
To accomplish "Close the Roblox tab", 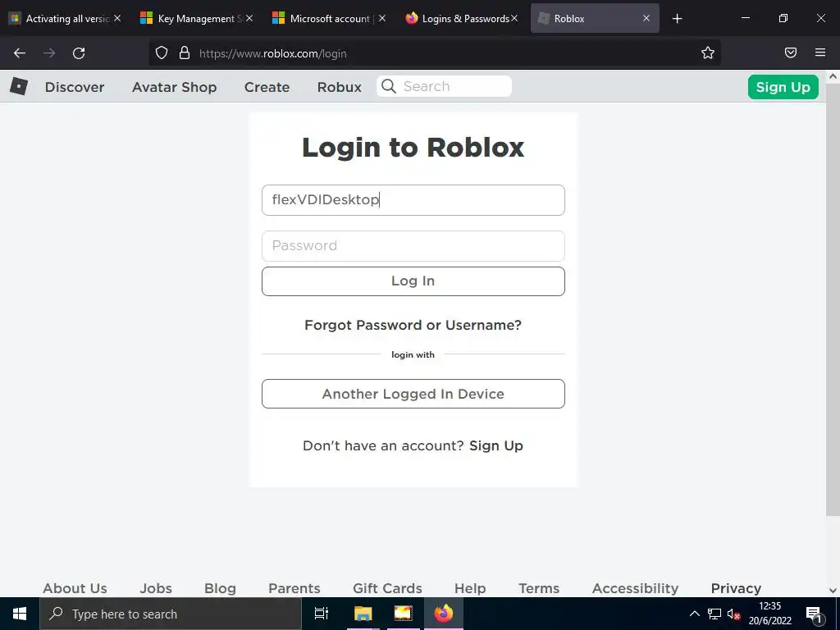I will click(x=646, y=18).
